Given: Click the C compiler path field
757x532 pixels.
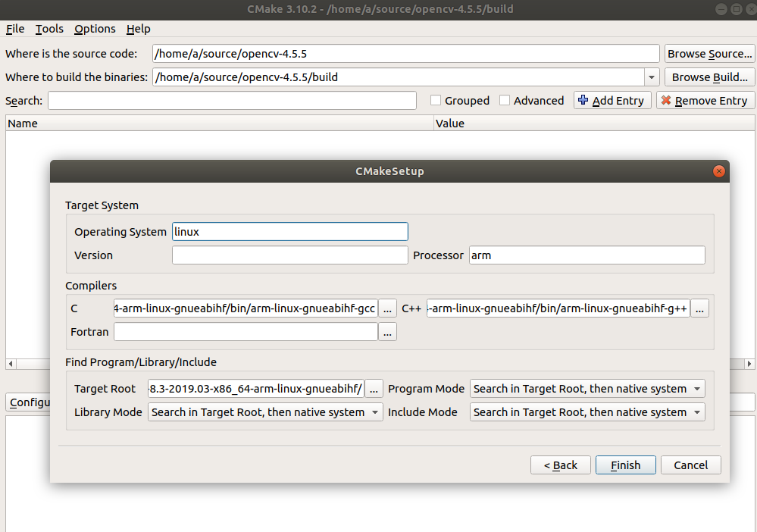Looking at the screenshot, I should click(246, 308).
